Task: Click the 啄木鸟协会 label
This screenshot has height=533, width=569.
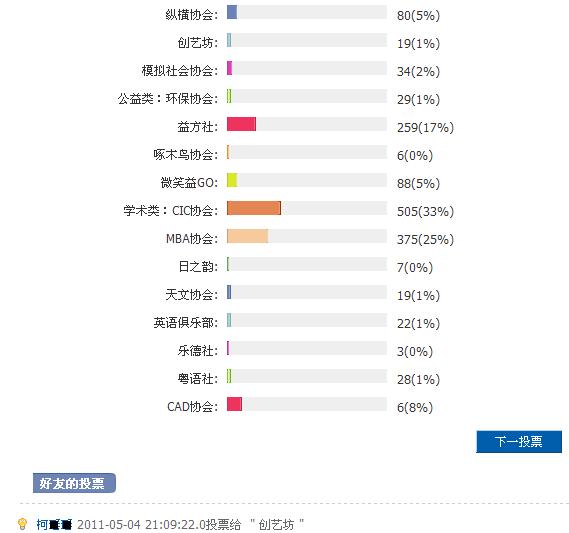Action: (186, 155)
